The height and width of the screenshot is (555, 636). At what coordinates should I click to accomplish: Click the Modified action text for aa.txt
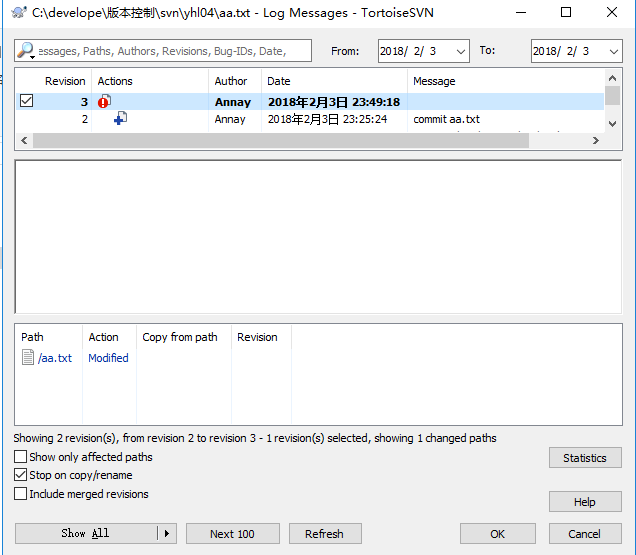coord(108,358)
